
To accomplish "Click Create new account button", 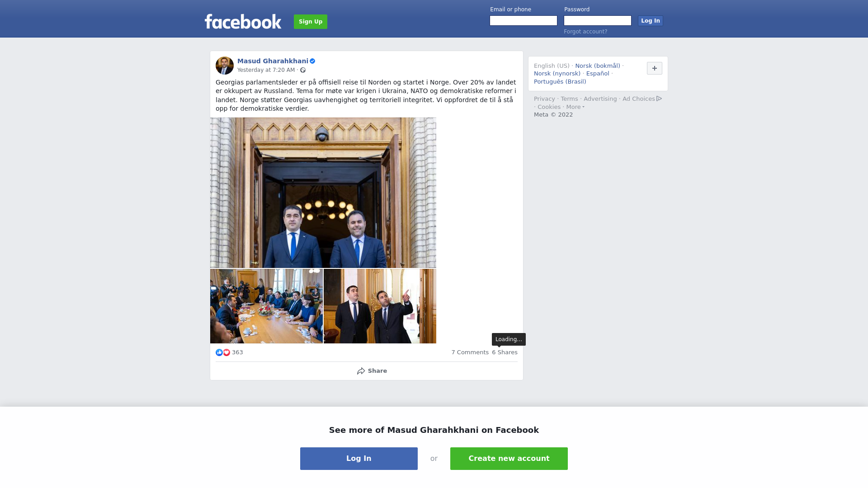I will [x=509, y=459].
